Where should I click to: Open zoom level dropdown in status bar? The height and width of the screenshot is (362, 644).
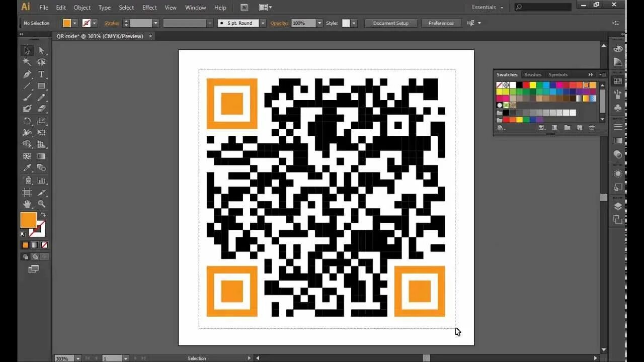(x=78, y=358)
